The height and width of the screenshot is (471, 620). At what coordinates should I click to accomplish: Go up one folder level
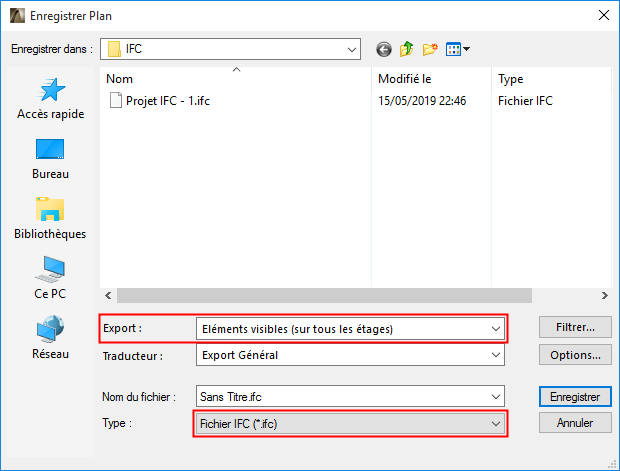coord(407,48)
